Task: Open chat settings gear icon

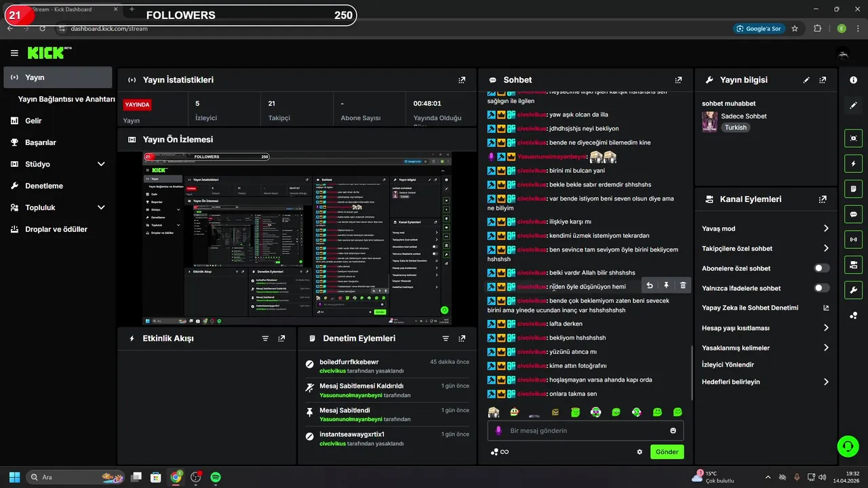Action: (x=639, y=452)
